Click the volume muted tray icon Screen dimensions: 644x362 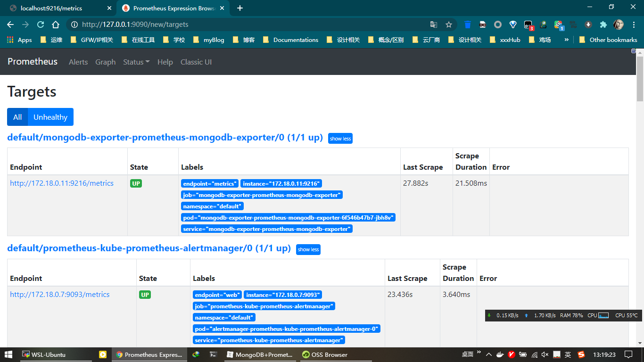tap(545, 354)
